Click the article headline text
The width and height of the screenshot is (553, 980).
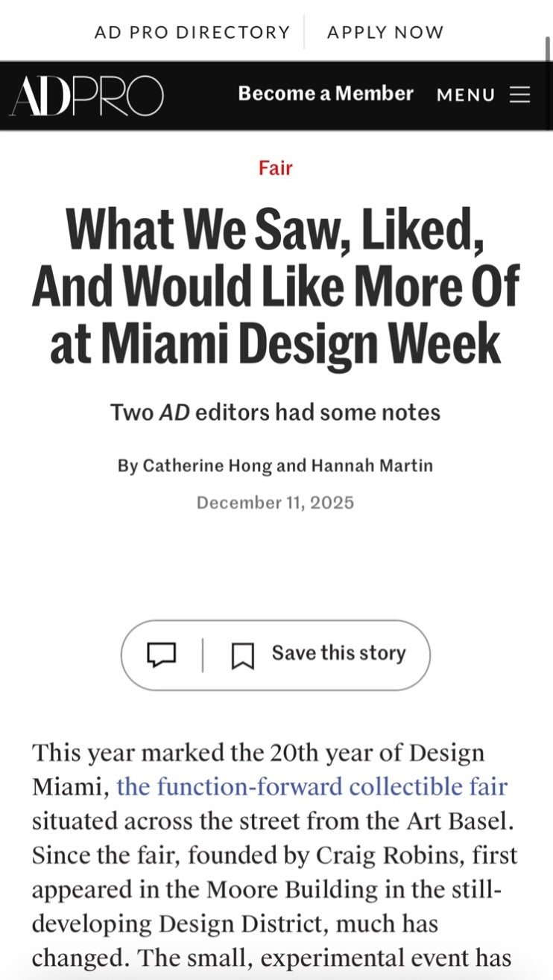[x=276, y=287]
